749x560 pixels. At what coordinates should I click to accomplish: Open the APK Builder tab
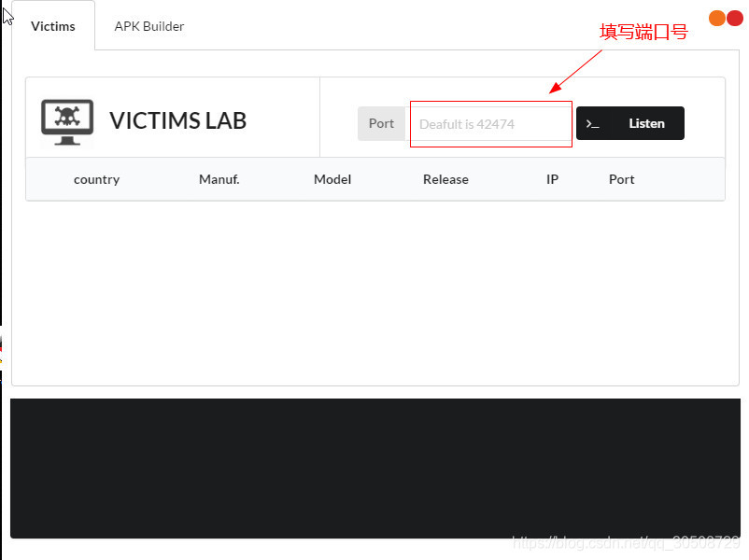point(149,26)
